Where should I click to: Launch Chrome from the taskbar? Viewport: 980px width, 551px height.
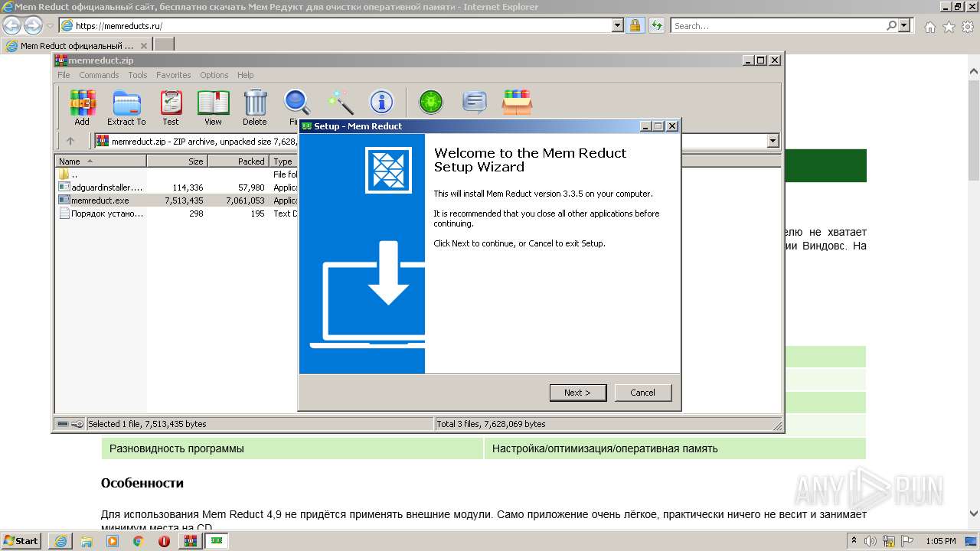pos(138,541)
